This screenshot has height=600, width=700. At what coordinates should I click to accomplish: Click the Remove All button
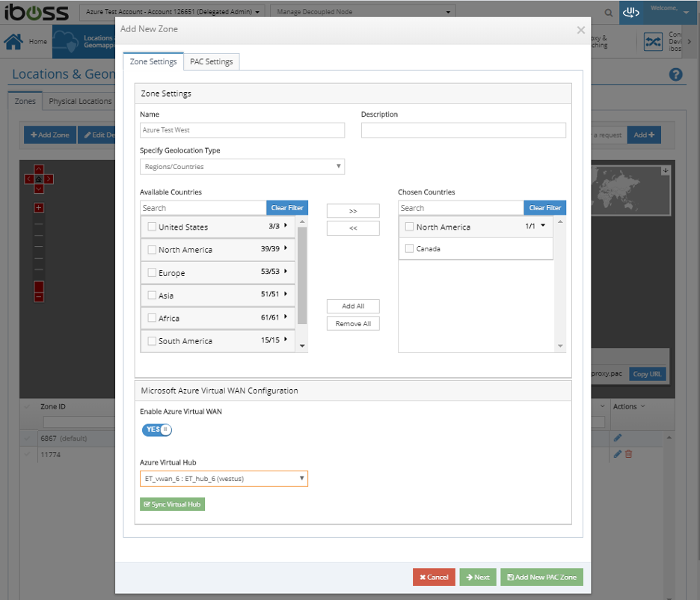353,324
